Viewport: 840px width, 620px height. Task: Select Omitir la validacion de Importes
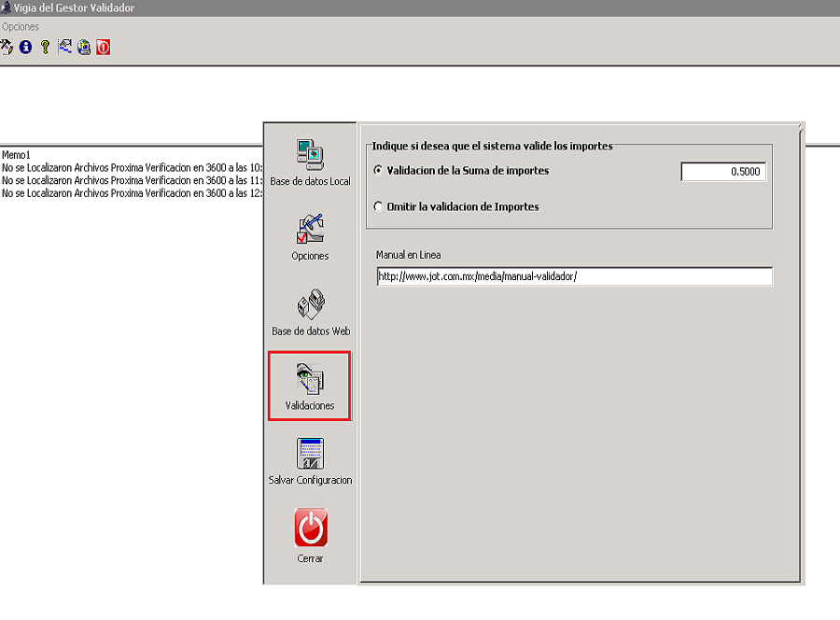(378, 206)
